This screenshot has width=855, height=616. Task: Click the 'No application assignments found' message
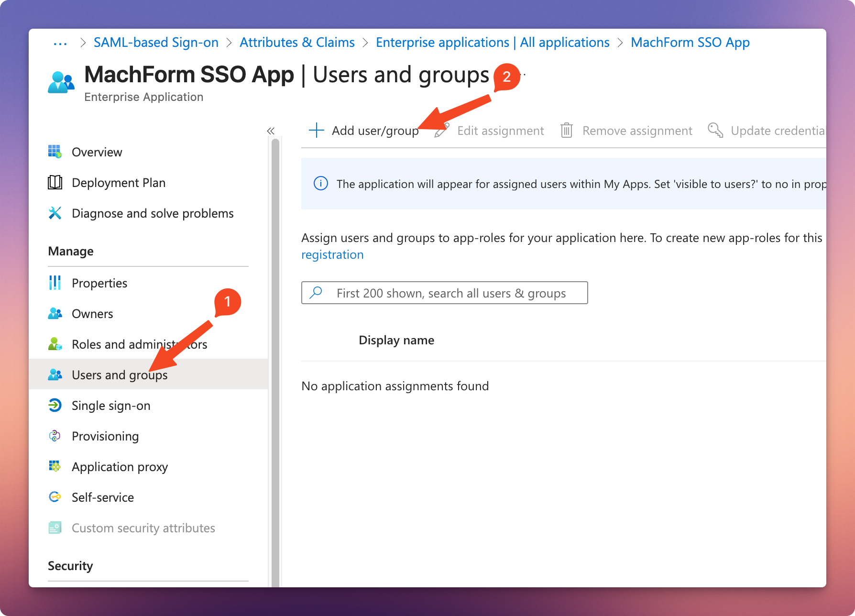395,386
